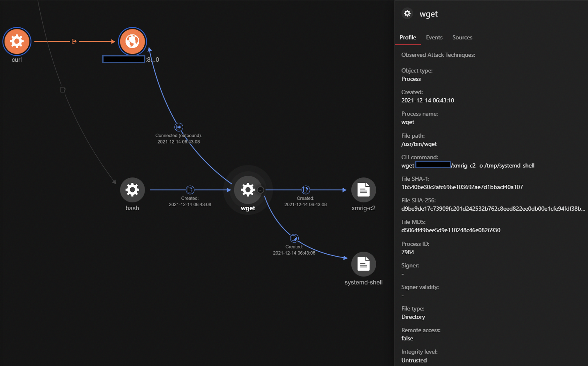Click the Connected (outbound) edge icon

(179, 127)
